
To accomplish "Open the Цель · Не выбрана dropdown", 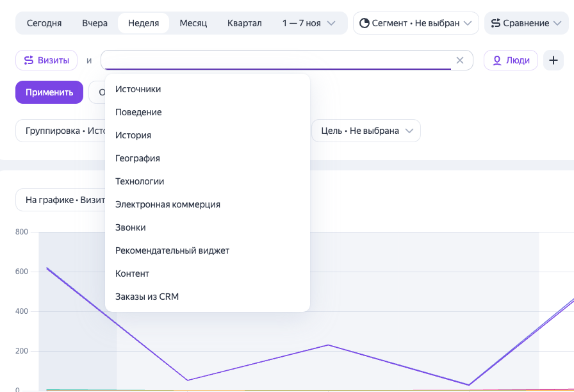I will (366, 131).
